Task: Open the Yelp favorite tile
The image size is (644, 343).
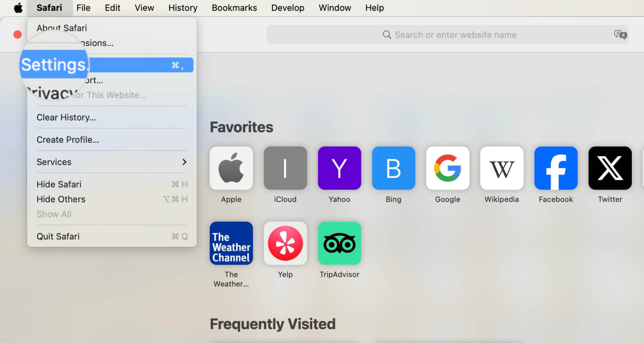Action: click(285, 243)
